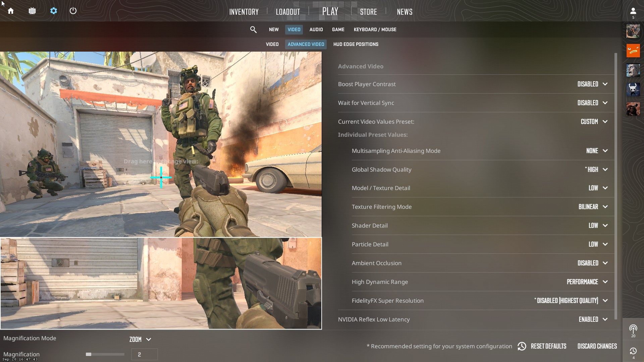644x362 pixels.
Task: Click the Settings gear icon
Action: [53, 11]
